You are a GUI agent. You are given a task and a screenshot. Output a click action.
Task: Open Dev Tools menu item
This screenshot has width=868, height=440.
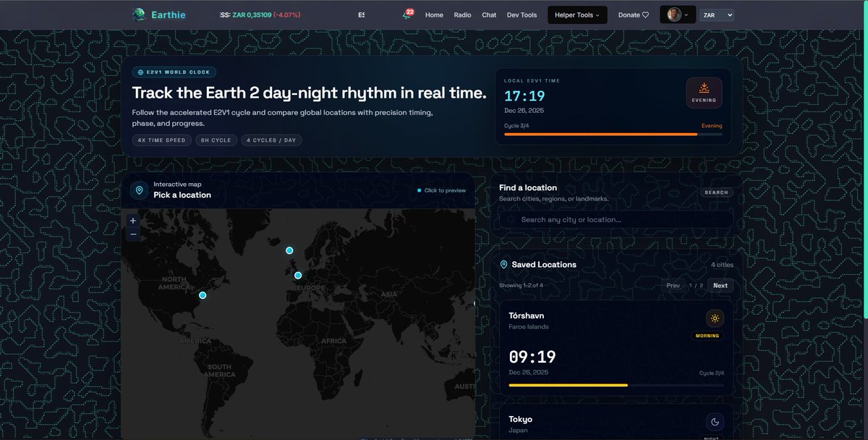(522, 14)
